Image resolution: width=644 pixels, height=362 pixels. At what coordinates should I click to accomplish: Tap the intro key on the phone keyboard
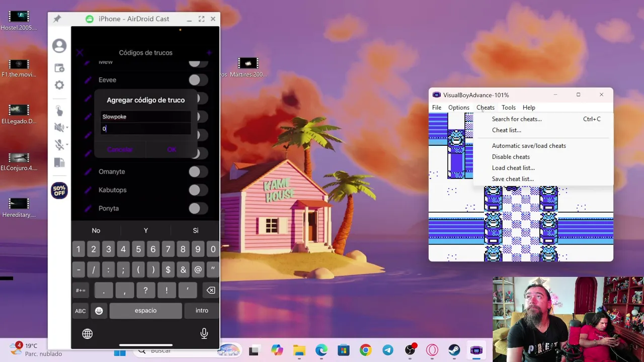pyautogui.click(x=202, y=311)
